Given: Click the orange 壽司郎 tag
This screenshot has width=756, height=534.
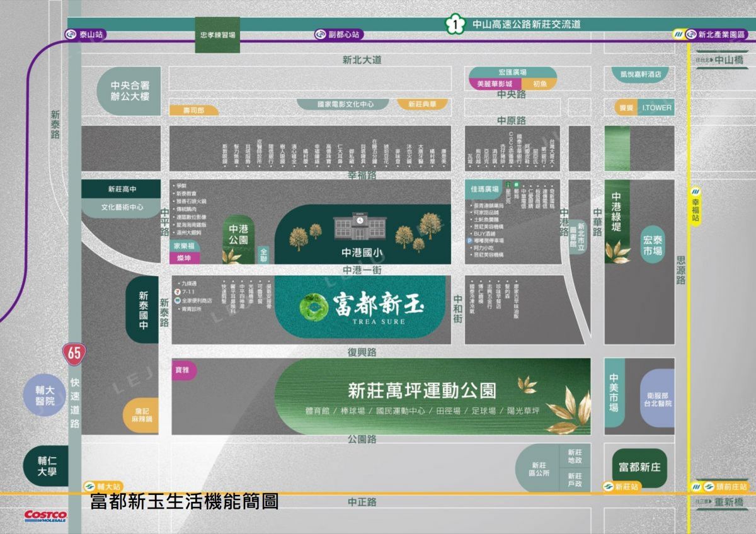Looking at the screenshot, I should (194, 110).
